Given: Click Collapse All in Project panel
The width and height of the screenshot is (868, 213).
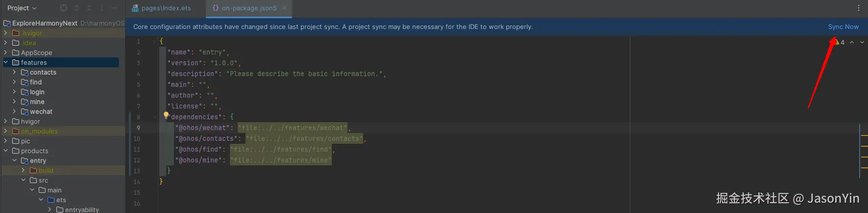Looking at the screenshot, I should point(89,8).
